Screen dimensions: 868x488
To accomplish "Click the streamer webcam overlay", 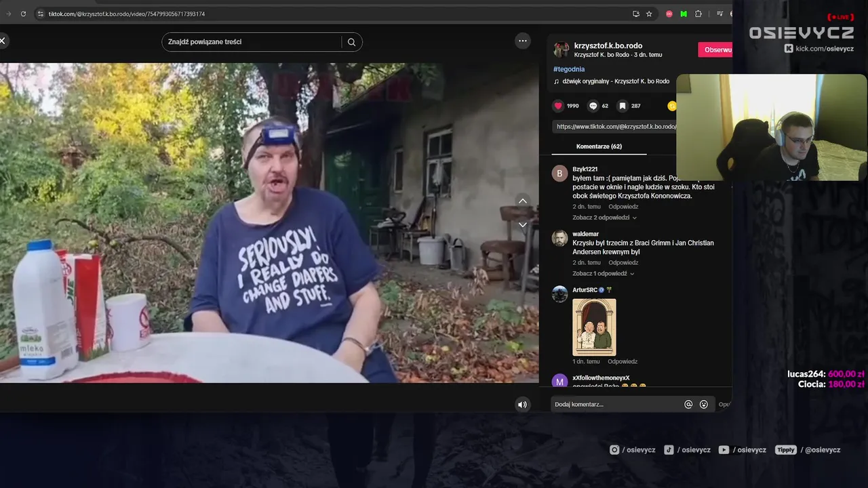I will (772, 127).
